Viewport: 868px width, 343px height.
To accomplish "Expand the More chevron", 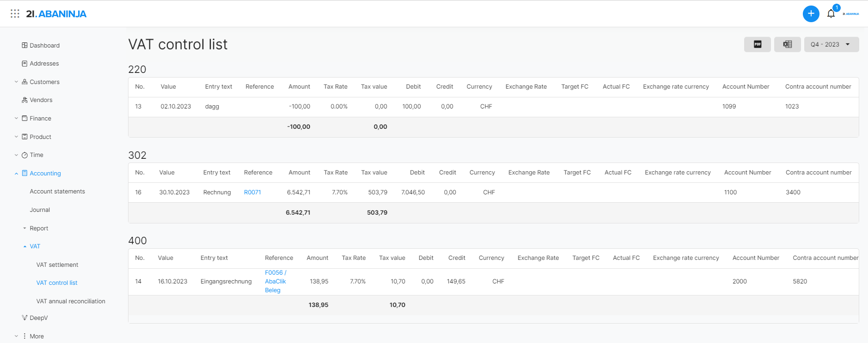I will (x=16, y=336).
